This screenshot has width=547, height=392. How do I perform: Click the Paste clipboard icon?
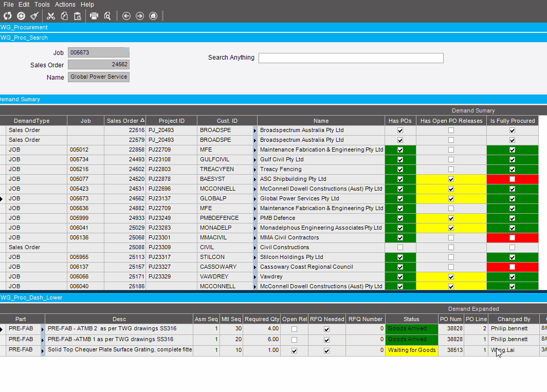[77, 16]
